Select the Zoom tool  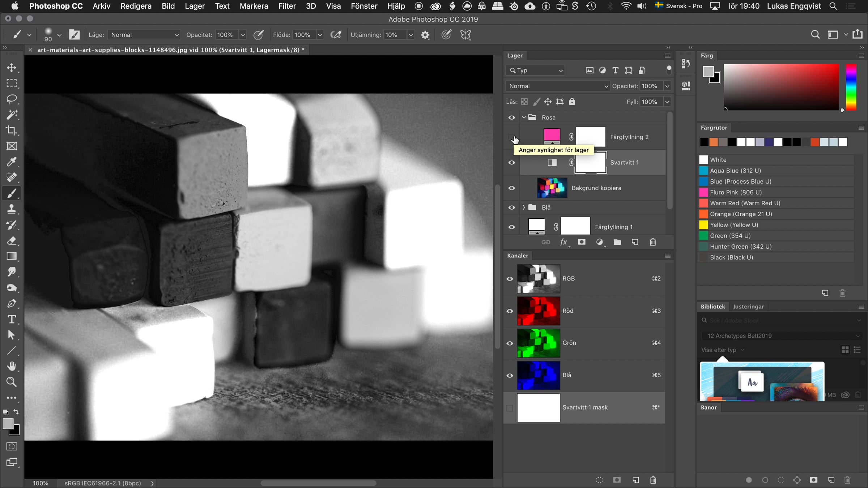[12, 382]
